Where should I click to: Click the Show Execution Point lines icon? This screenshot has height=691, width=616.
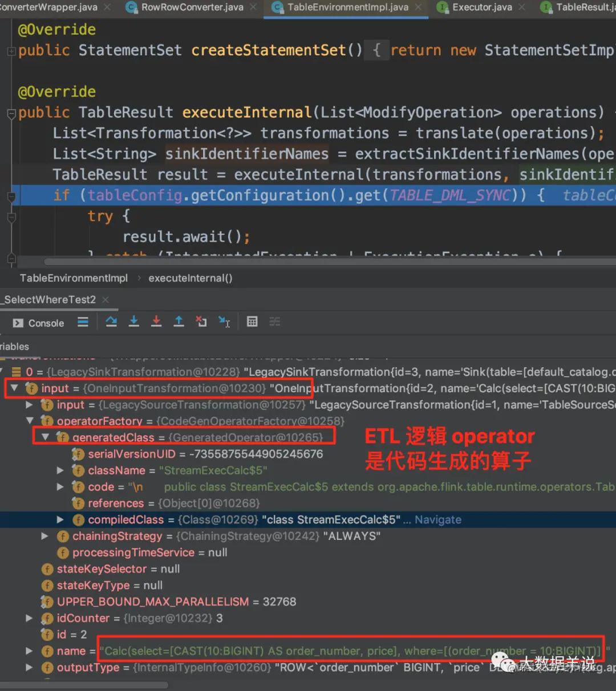coord(83,322)
